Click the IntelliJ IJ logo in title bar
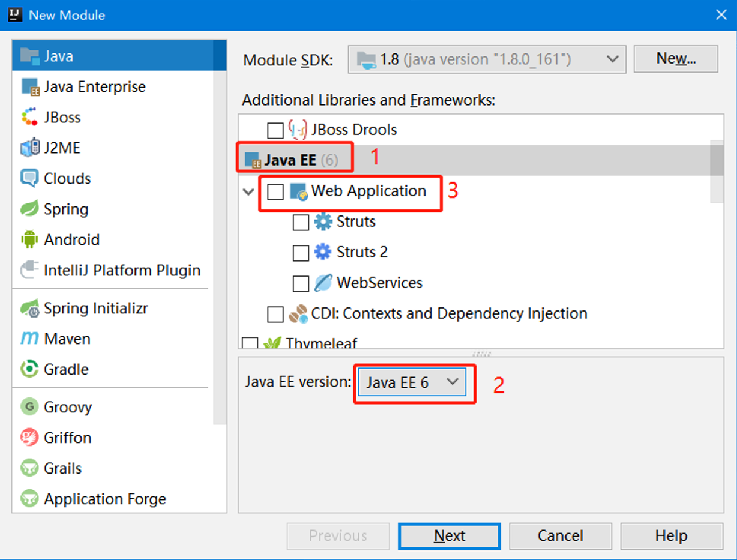 pyautogui.click(x=15, y=14)
